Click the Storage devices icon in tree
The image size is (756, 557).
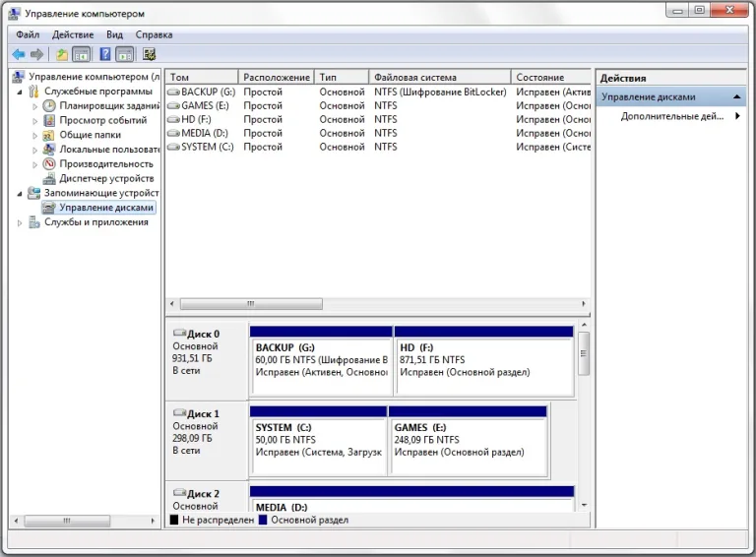pos(33,193)
